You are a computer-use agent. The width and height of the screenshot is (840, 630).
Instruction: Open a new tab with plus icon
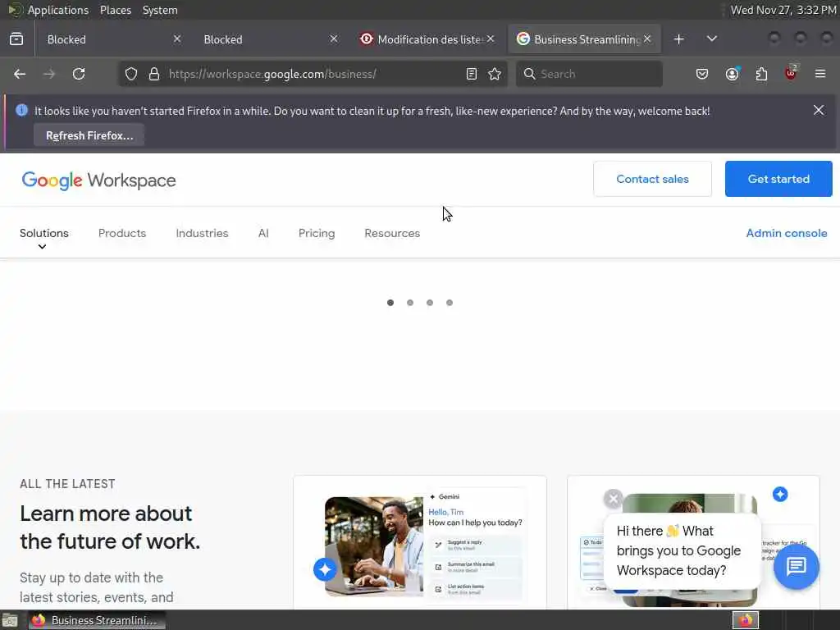pyautogui.click(x=678, y=39)
